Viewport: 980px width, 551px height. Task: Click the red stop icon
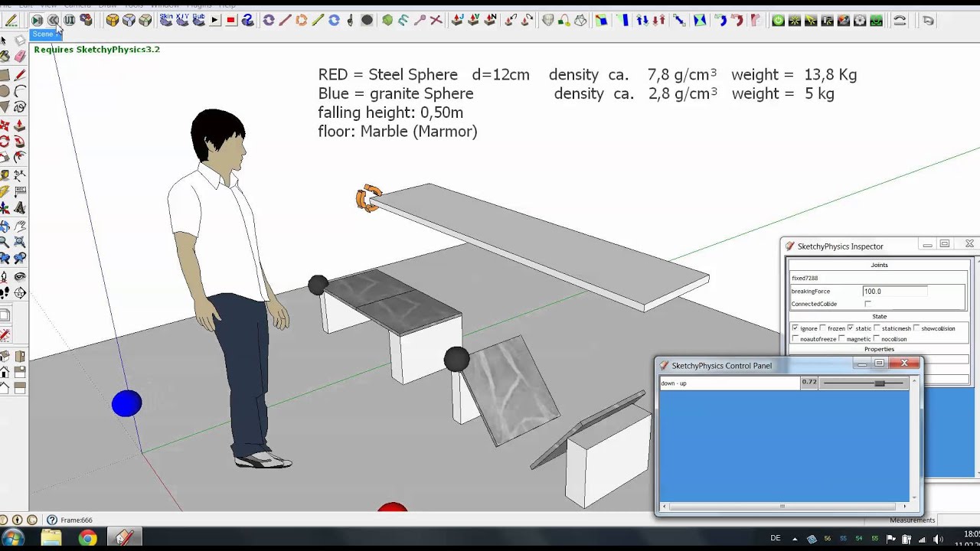(230, 21)
